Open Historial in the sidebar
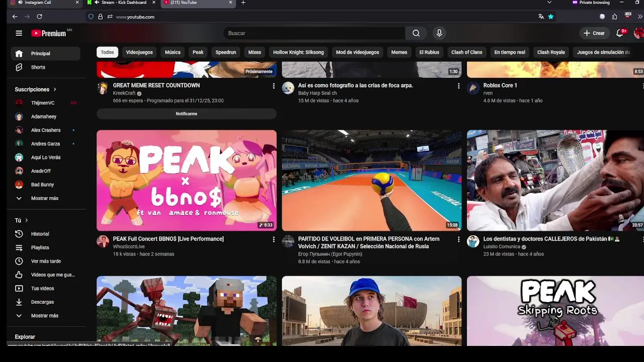 45,234
